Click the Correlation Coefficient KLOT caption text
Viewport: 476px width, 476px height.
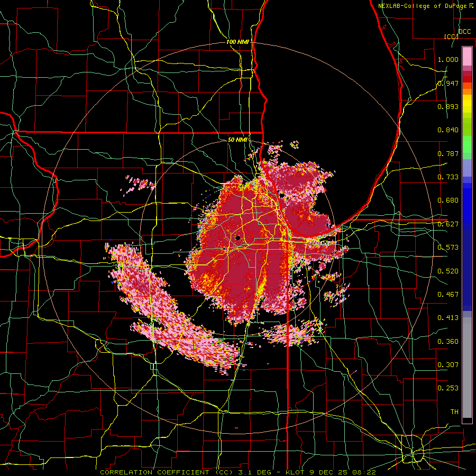(x=238, y=472)
